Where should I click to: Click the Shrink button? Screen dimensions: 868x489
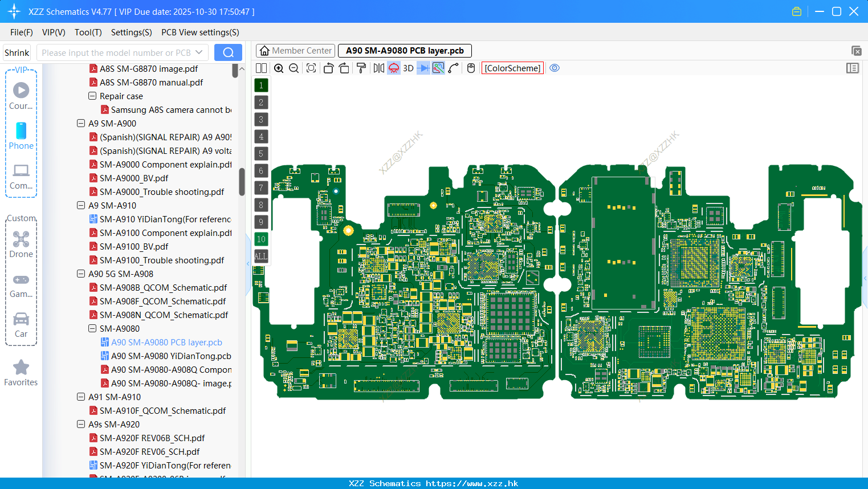click(17, 52)
